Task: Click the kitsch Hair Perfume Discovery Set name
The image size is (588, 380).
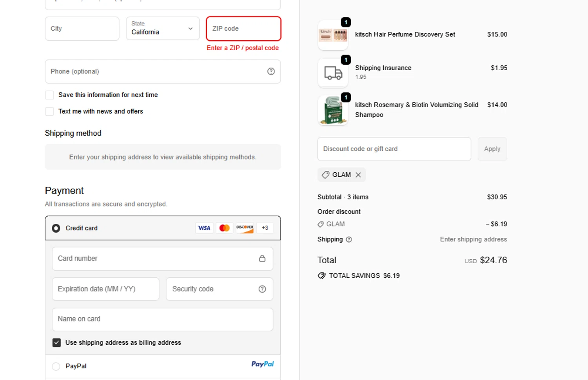Action: [x=405, y=34]
